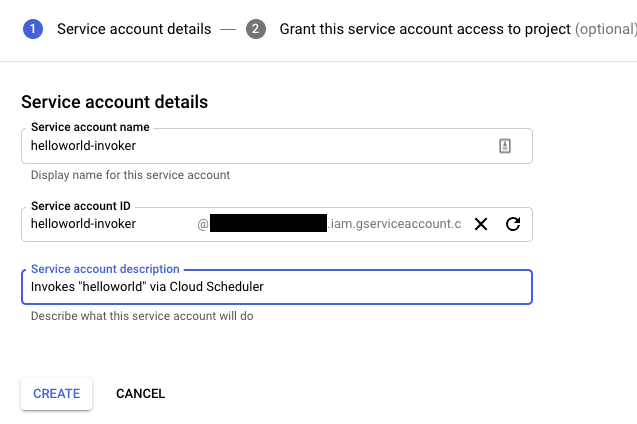Click the "Service account description" floating label

(x=105, y=269)
